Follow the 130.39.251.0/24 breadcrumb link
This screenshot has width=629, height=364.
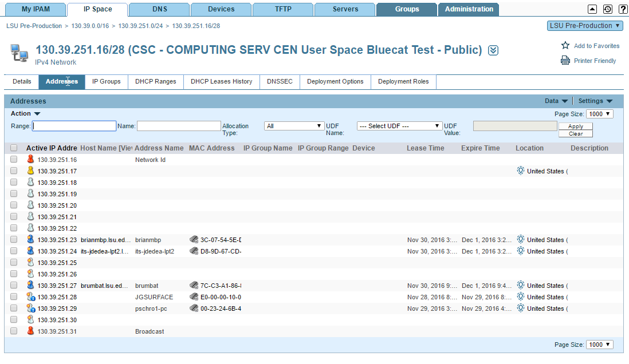click(x=140, y=26)
